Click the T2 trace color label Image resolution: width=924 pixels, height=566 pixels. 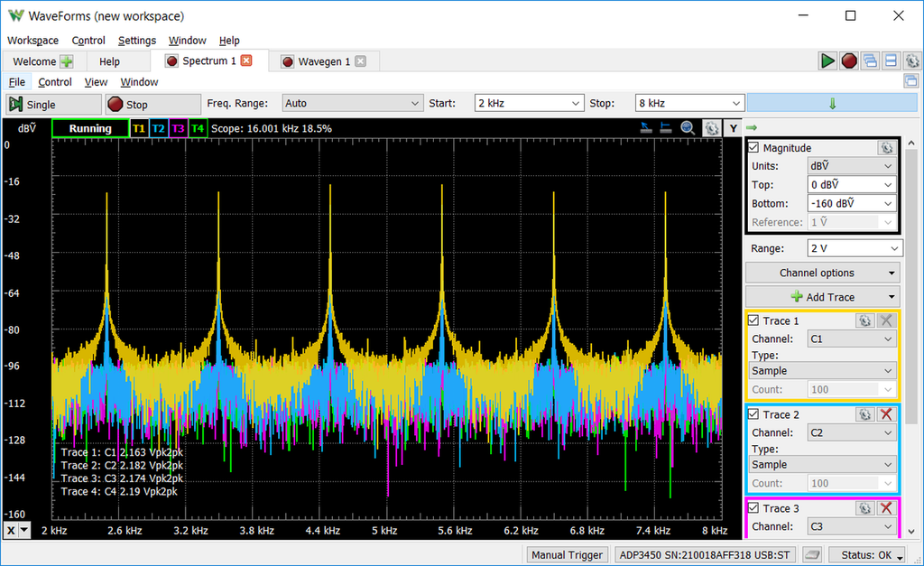(158, 128)
